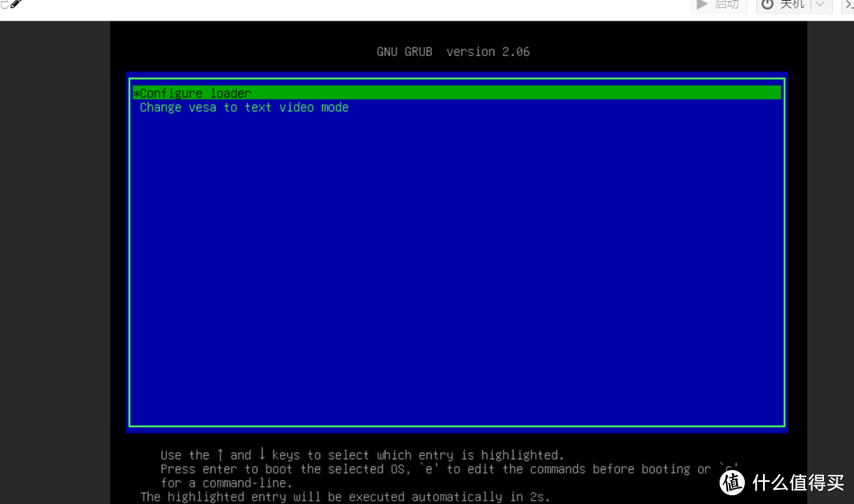
Task: Click the GNU GRUB version 2.06 title
Action: [x=453, y=51]
